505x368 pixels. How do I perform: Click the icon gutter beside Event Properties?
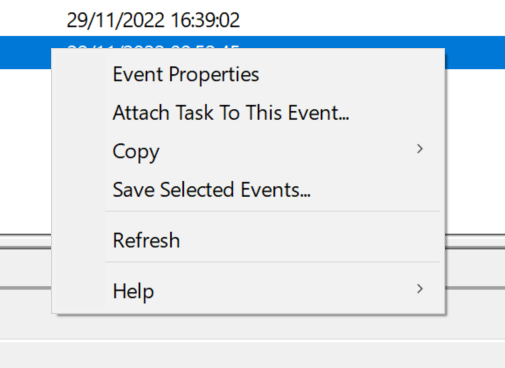pyautogui.click(x=79, y=74)
